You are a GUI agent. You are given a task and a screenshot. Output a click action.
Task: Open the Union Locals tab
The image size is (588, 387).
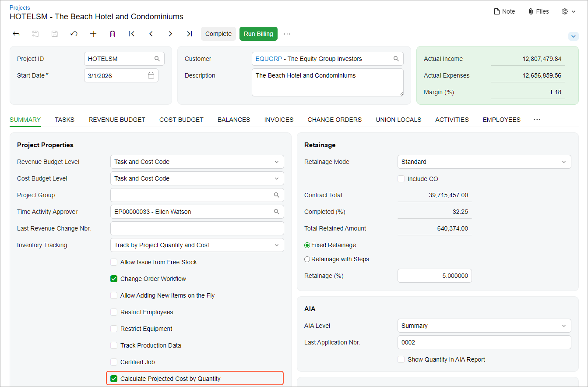pyautogui.click(x=398, y=120)
